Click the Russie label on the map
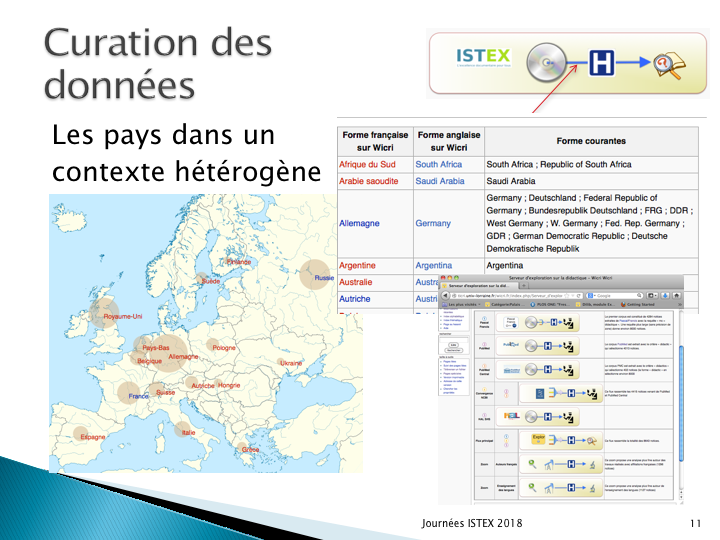Viewport: 720px width, 540px height. coord(324,278)
